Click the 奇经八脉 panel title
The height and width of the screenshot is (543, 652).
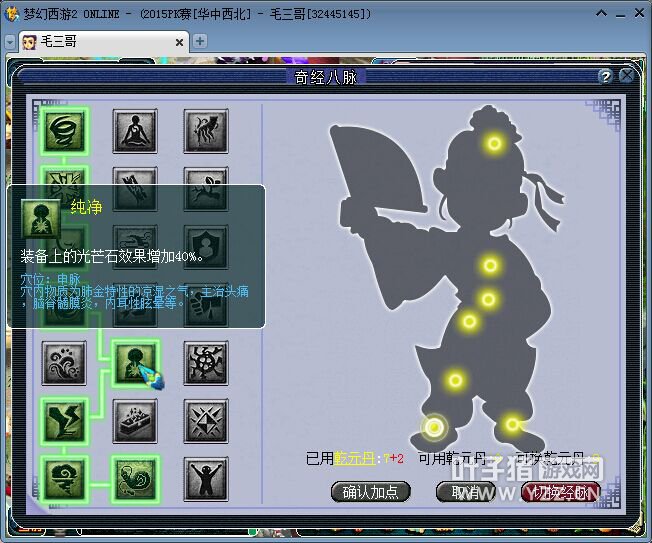(326, 77)
